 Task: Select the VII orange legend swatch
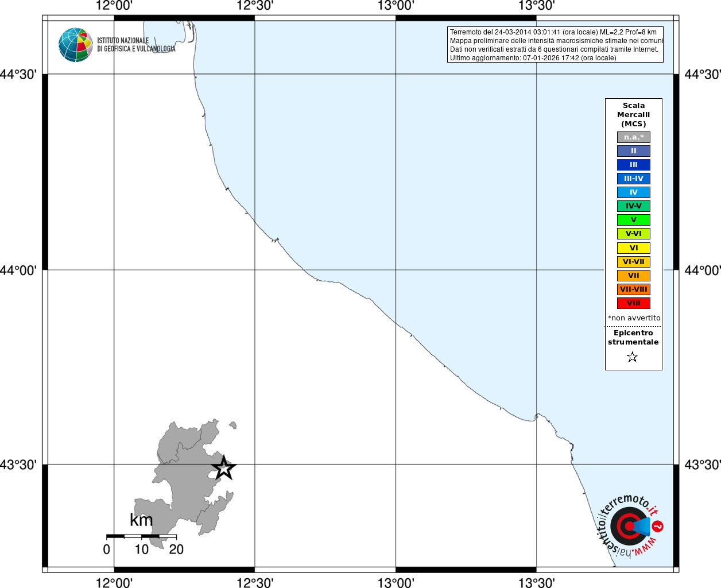634,276
